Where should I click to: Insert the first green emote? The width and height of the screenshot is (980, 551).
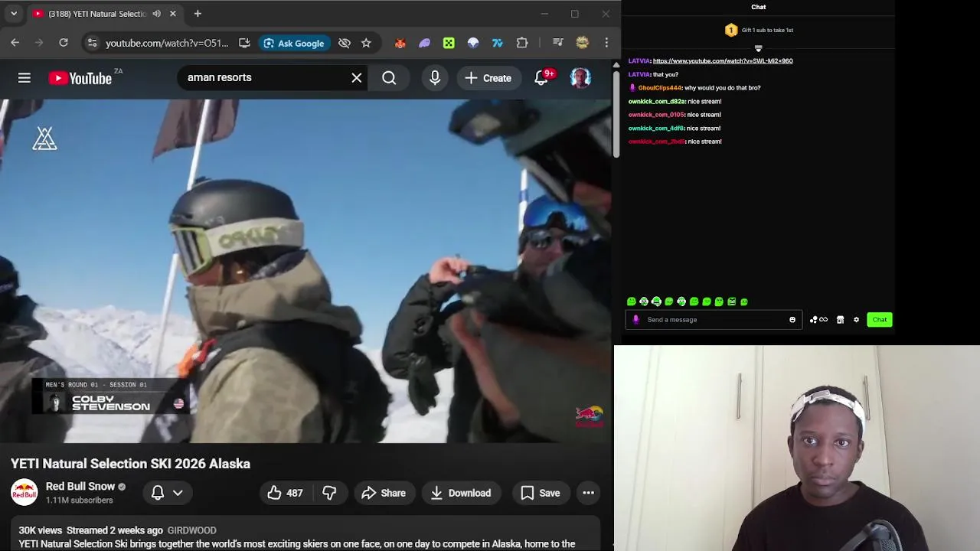tap(632, 302)
